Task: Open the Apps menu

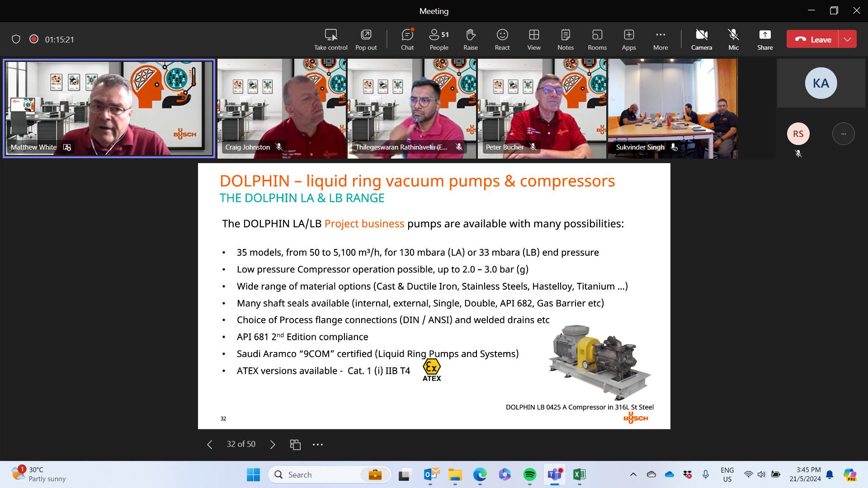Action: (629, 40)
